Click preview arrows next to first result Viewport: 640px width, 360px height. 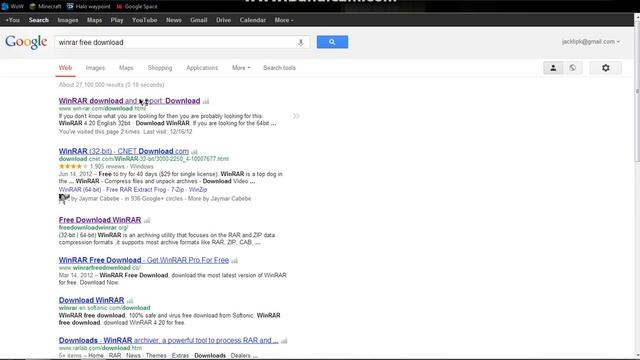click(296, 116)
